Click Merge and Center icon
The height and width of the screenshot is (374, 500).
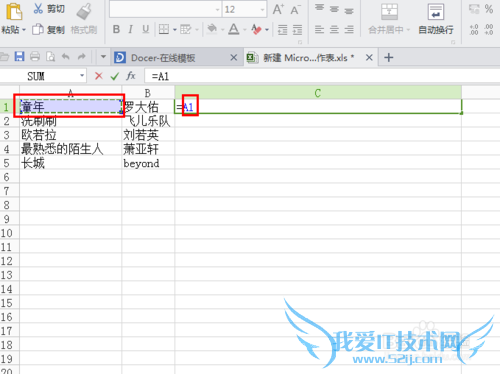click(389, 12)
